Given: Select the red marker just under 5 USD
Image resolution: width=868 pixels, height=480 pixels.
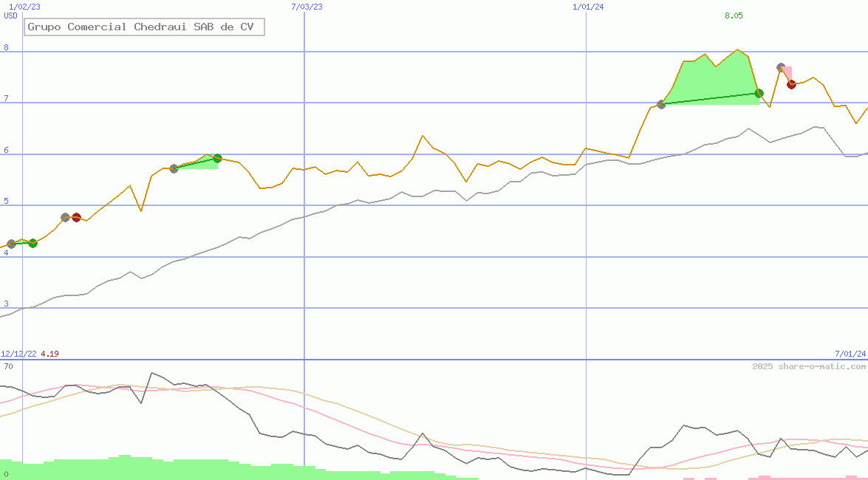Looking at the screenshot, I should click(x=76, y=217).
